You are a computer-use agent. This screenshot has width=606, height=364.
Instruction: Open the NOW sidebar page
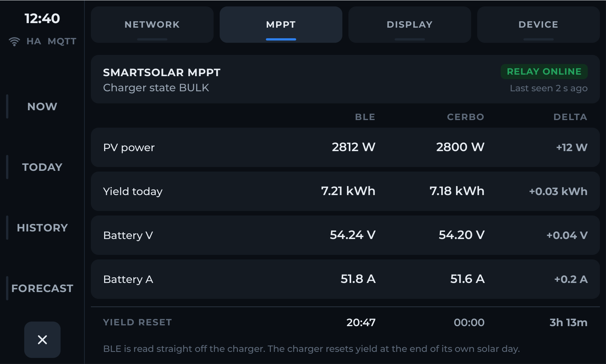[42, 106]
